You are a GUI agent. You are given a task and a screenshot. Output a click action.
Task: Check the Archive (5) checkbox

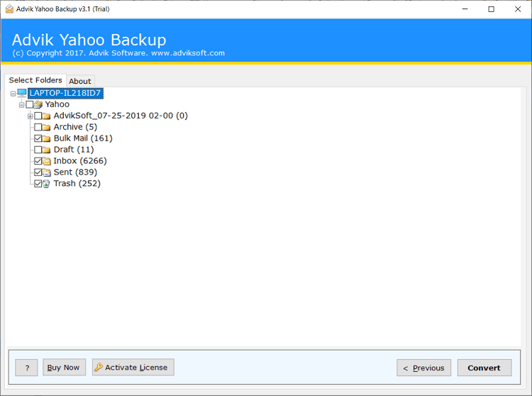tap(38, 127)
